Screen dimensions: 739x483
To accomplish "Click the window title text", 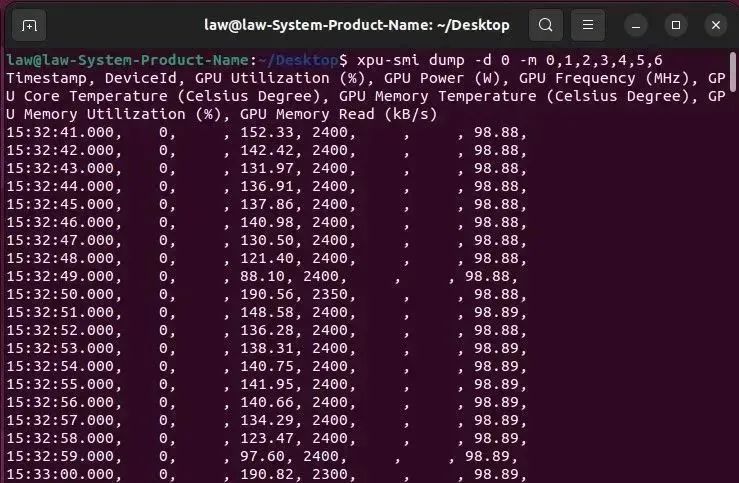I will [357, 25].
